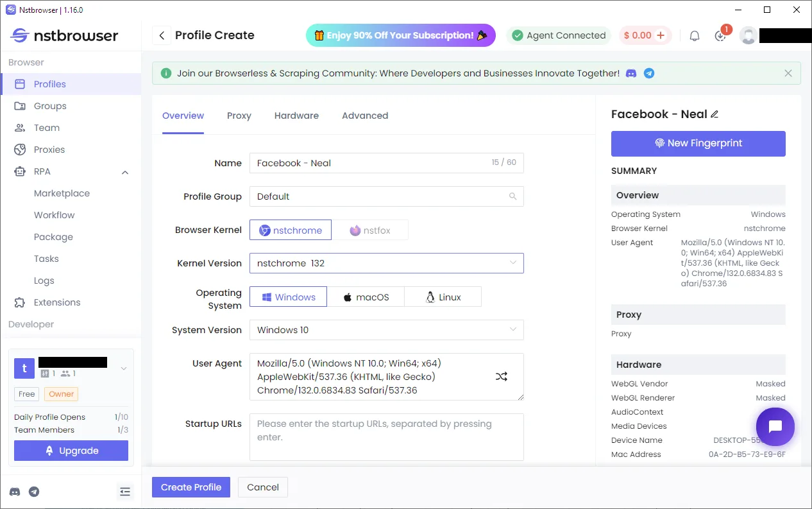Viewport: 812px width, 509px height.
Task: Open the System Version dropdown
Action: tap(387, 330)
